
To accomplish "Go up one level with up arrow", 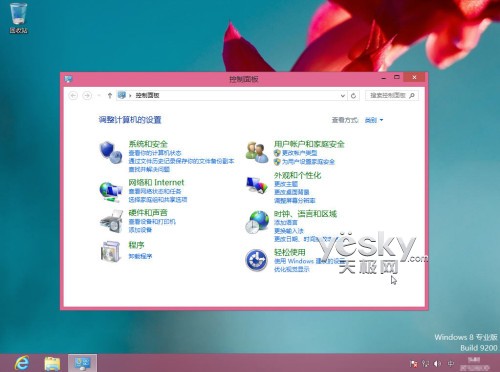I will 110,96.
